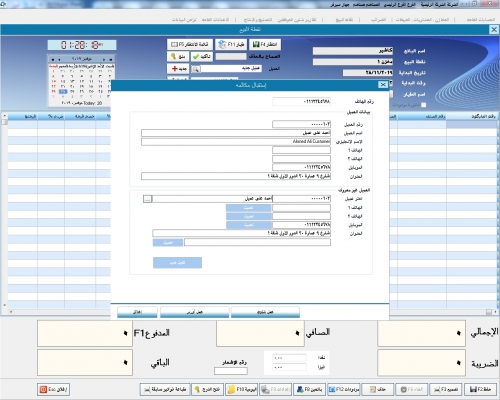Click the ellipsis browse button in select customer row
This screenshot has width=500, height=400.
(x=148, y=199)
